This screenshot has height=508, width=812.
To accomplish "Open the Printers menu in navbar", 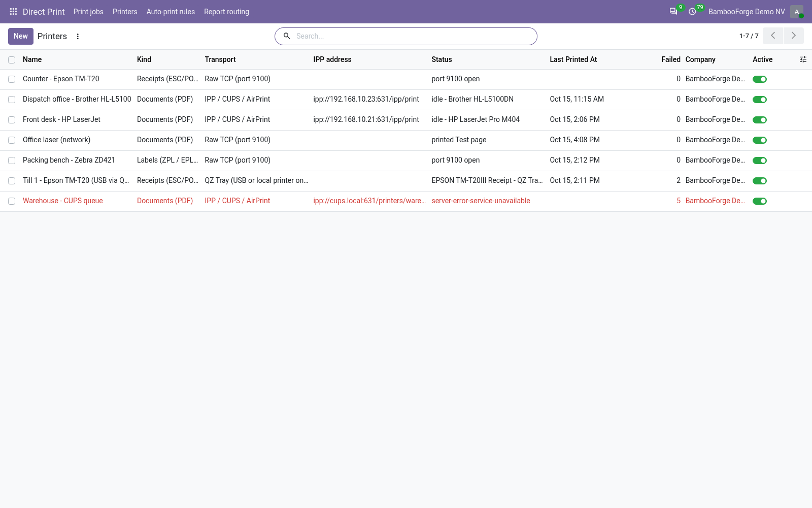I will (x=125, y=12).
